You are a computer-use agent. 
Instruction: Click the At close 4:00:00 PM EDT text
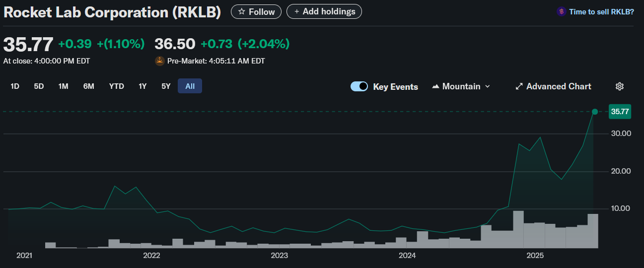pos(47,61)
